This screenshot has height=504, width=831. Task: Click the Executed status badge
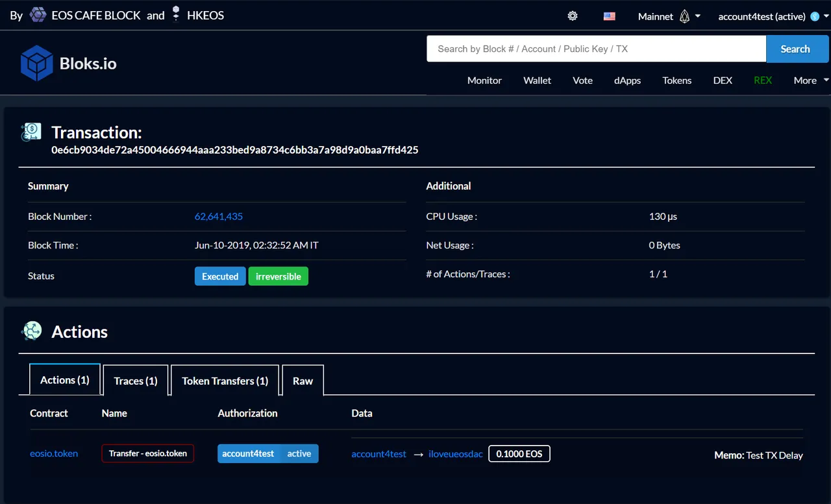pyautogui.click(x=220, y=276)
